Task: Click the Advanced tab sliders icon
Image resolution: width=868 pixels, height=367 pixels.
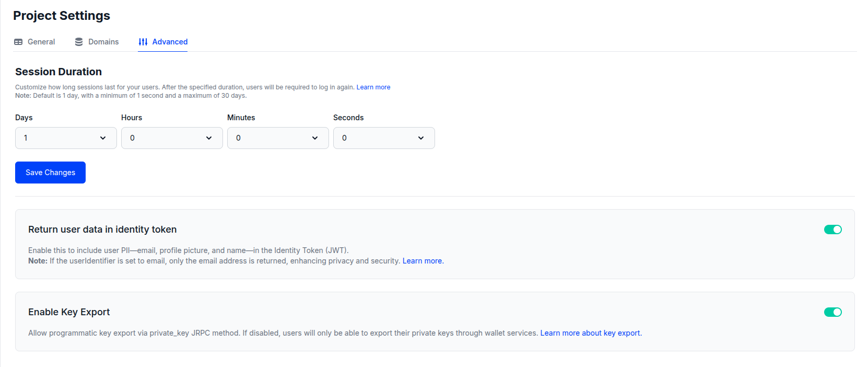Action: [143, 42]
